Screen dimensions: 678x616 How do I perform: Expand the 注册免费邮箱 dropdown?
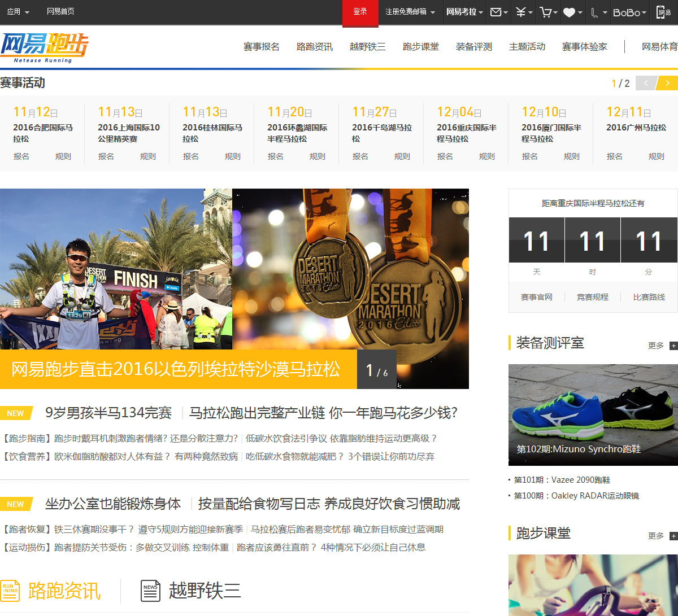(408, 12)
